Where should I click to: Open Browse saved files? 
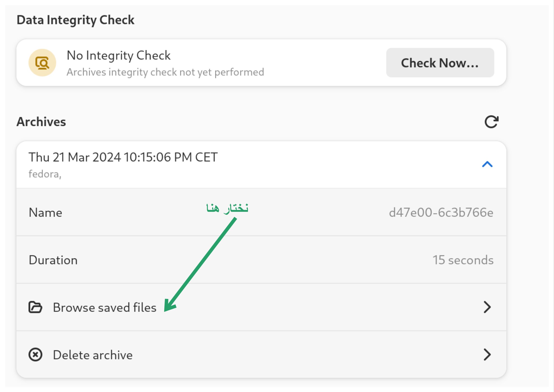[105, 308]
